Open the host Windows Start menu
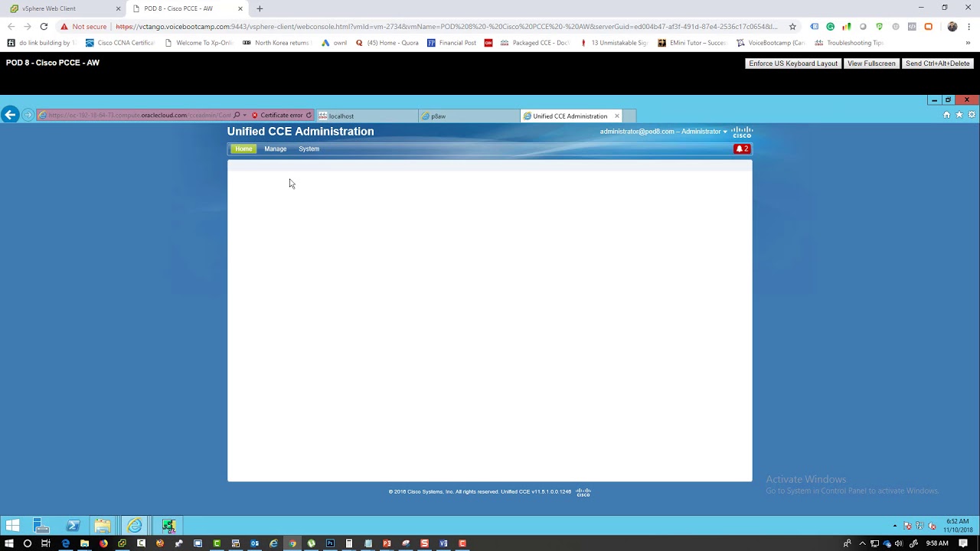 8,543
